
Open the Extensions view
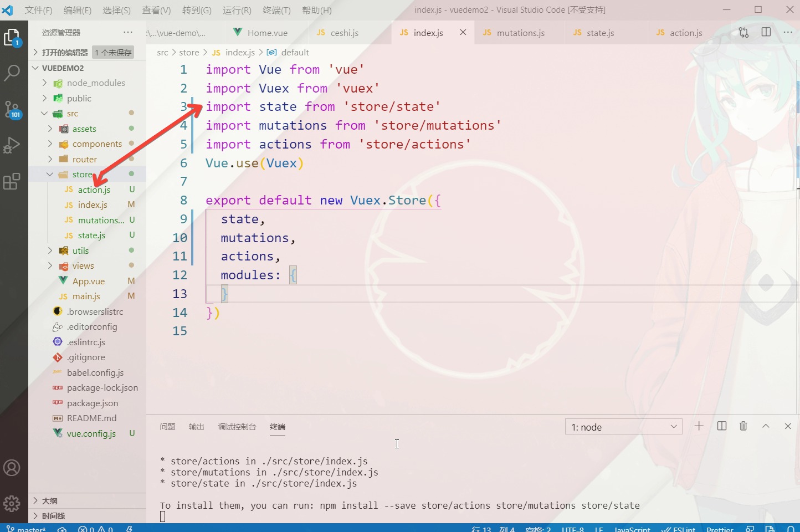pyautogui.click(x=12, y=181)
